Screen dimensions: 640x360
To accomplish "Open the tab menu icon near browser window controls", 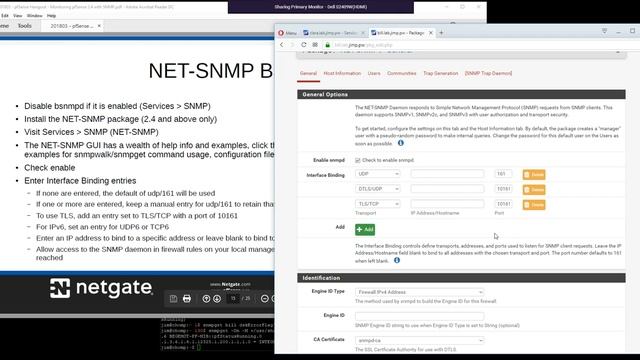I will [x=604, y=31].
